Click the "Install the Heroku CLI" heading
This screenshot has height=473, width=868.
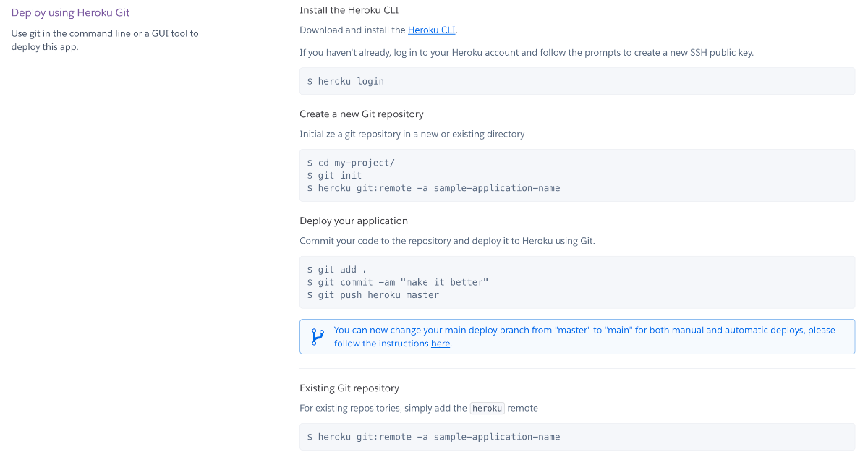coord(349,10)
